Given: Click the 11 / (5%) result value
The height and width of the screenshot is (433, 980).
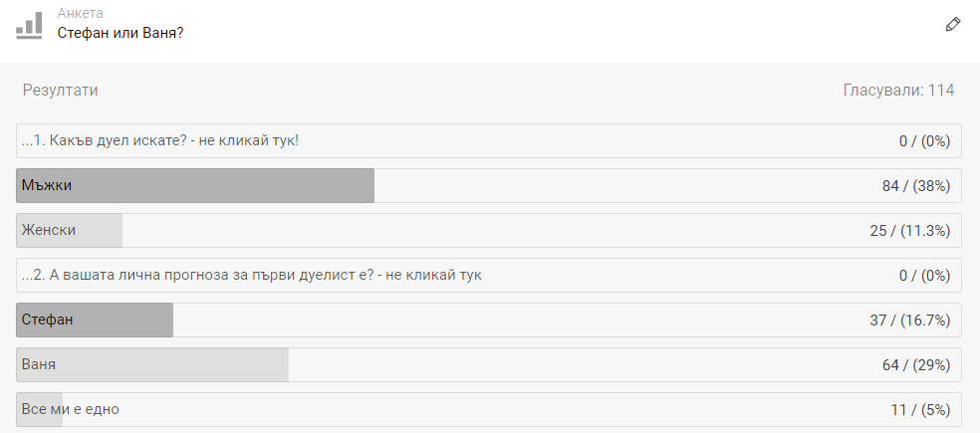Looking at the screenshot, I should point(920,410).
